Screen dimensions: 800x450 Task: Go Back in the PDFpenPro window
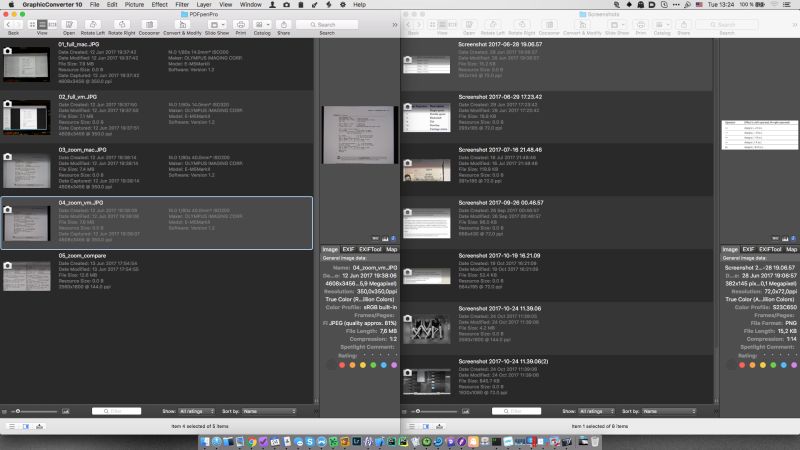tap(8, 24)
